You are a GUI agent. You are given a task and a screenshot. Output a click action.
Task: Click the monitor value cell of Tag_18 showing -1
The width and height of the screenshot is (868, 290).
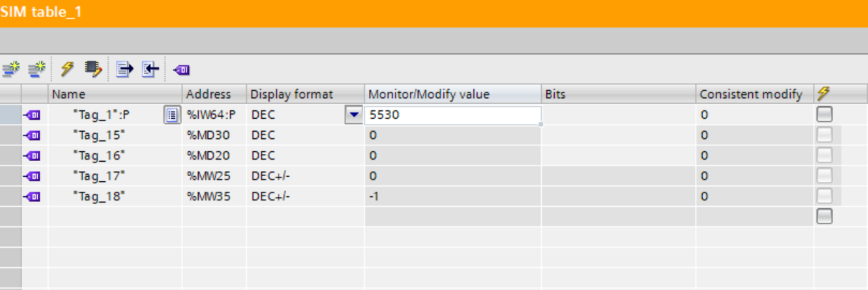pyautogui.click(x=453, y=195)
